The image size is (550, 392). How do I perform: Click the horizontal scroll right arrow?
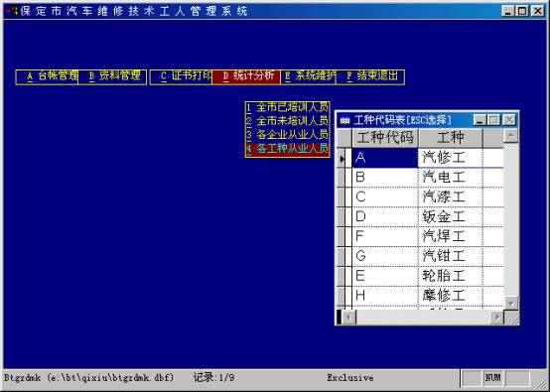point(496,318)
